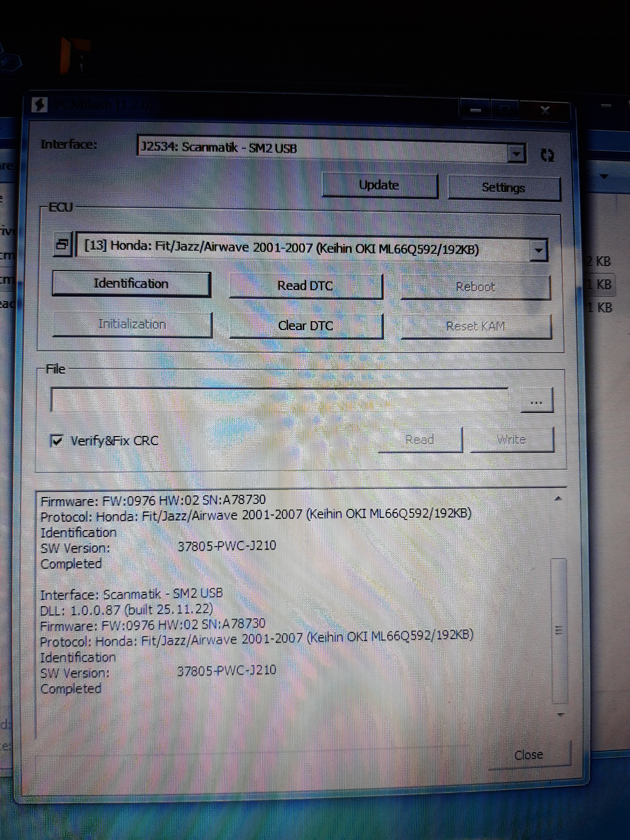Click the Clear DTC button

[305, 326]
